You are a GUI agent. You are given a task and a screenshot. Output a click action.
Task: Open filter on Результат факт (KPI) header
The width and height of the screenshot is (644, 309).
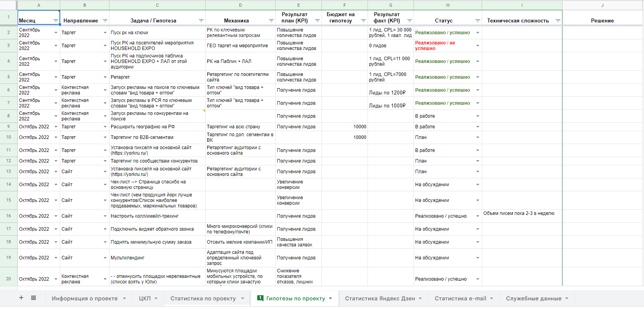[410, 21]
